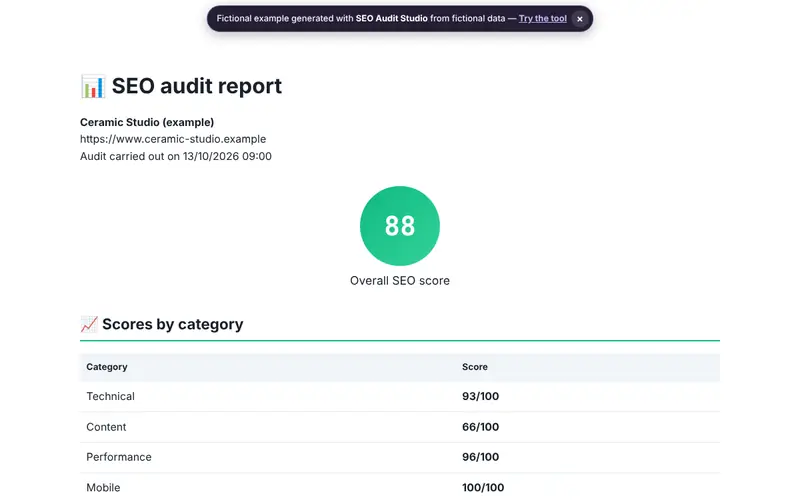Click 'SEO Audit Studio' text in banner
The image size is (800, 500).
coord(391,18)
